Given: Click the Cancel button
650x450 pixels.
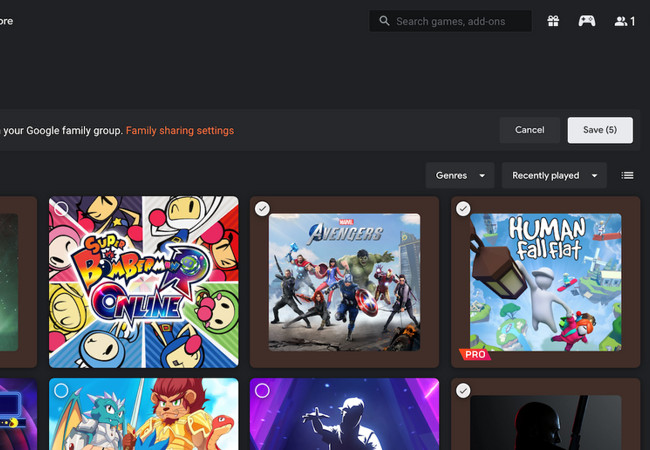Looking at the screenshot, I should (529, 130).
